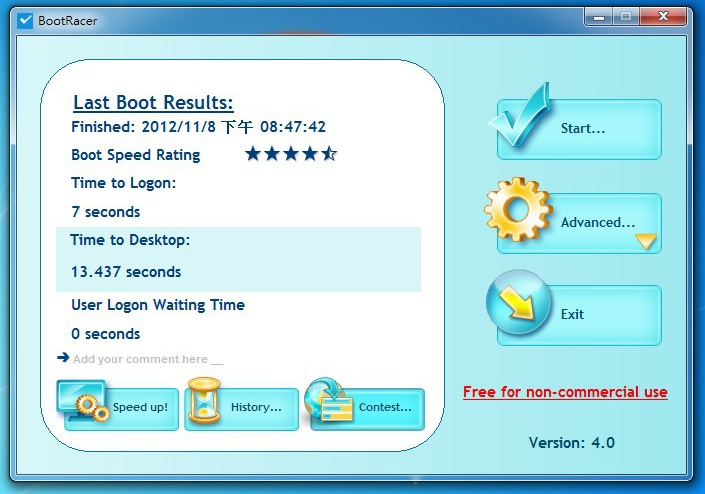Minimize the BootRacer window

[x=598, y=17]
